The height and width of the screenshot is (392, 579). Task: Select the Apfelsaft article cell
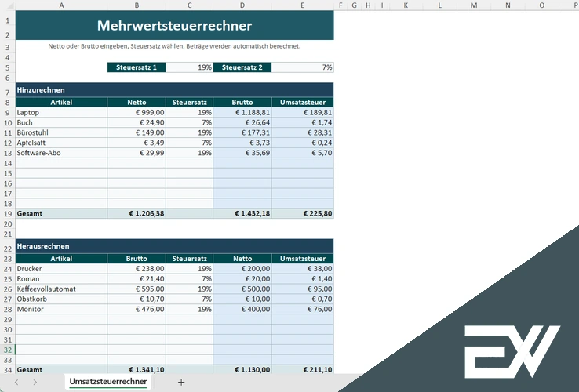61,143
